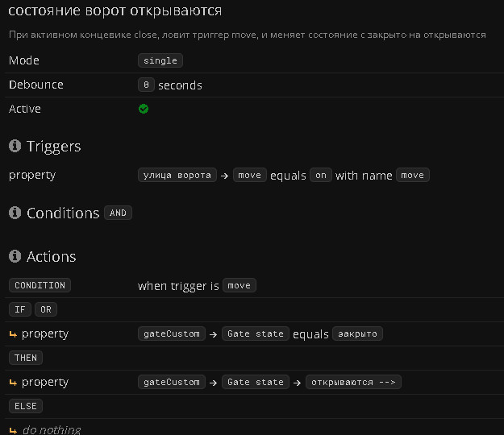Screen dimensions: 504x435
Task: Click the ELSE block label
Action: [26, 406]
